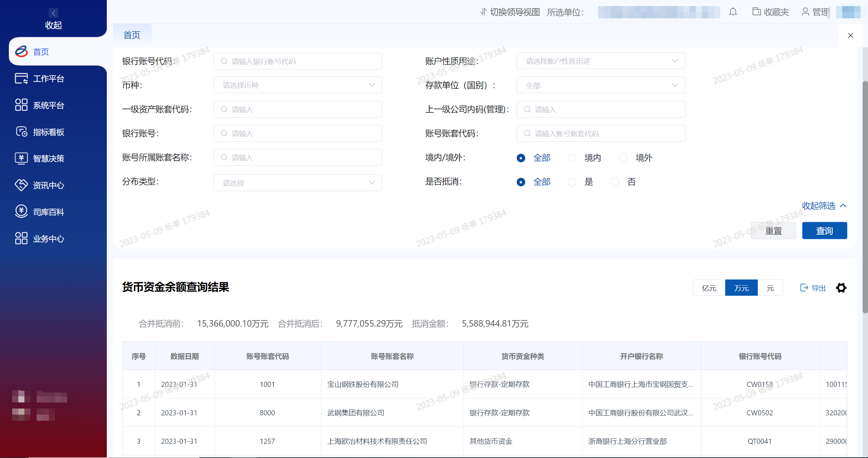Image resolution: width=868 pixels, height=458 pixels.
Task: Open 智慧决策 sidebar icon
Action: [x=21, y=158]
